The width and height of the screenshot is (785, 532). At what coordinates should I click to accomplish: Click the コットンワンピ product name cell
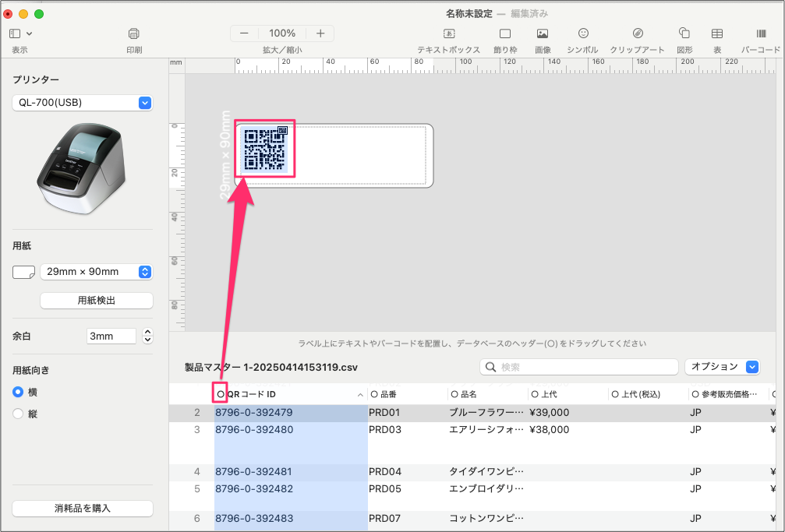pyautogui.click(x=486, y=519)
